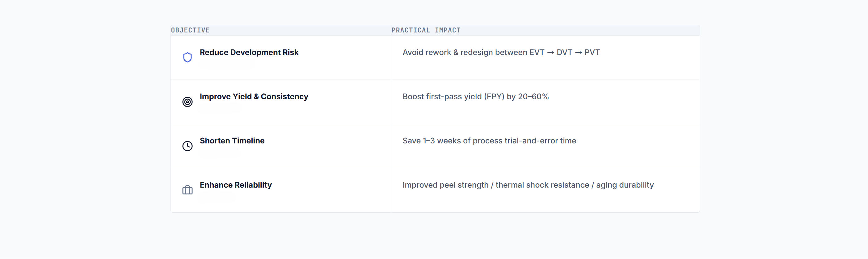The image size is (868, 259).
Task: Select the Shorten Timeline title
Action: tap(232, 141)
